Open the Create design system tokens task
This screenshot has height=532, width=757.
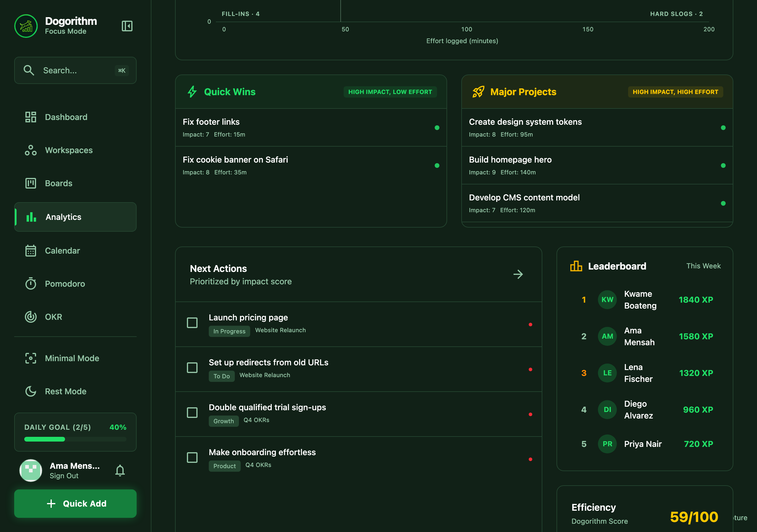pos(597,128)
